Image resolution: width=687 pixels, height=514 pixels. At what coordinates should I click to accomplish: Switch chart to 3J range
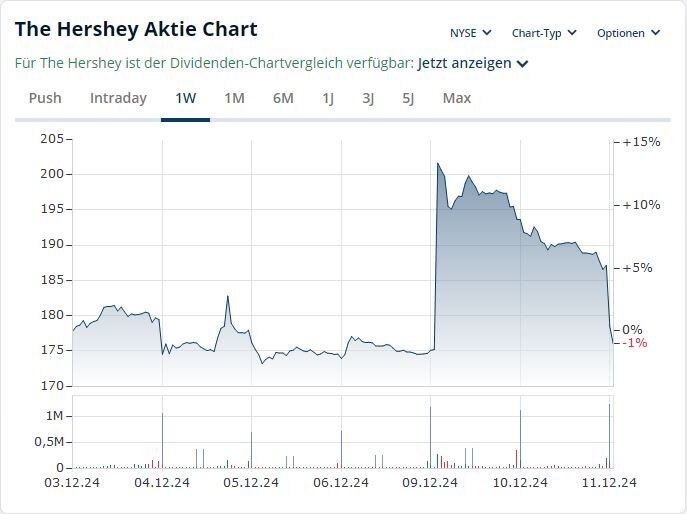tap(368, 98)
